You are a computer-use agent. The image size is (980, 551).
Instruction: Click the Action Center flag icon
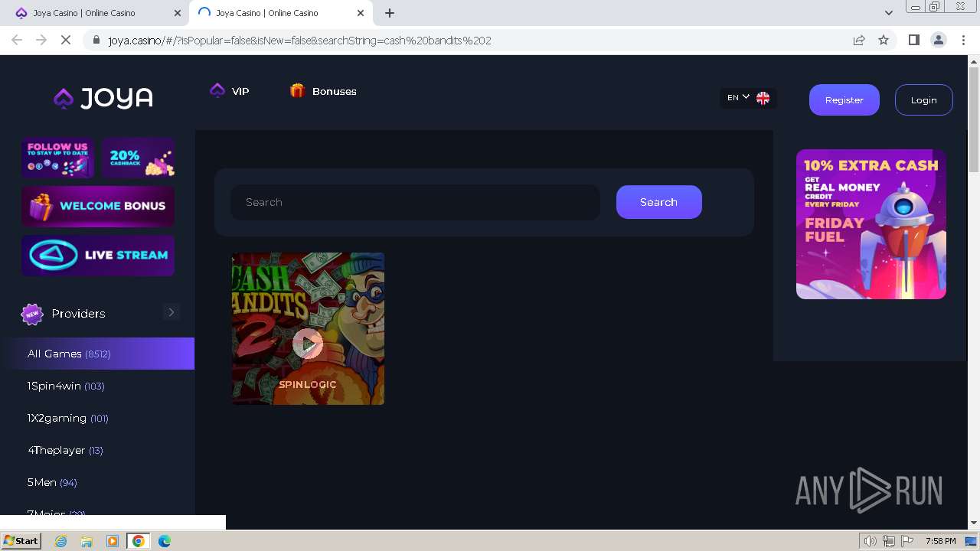907,541
